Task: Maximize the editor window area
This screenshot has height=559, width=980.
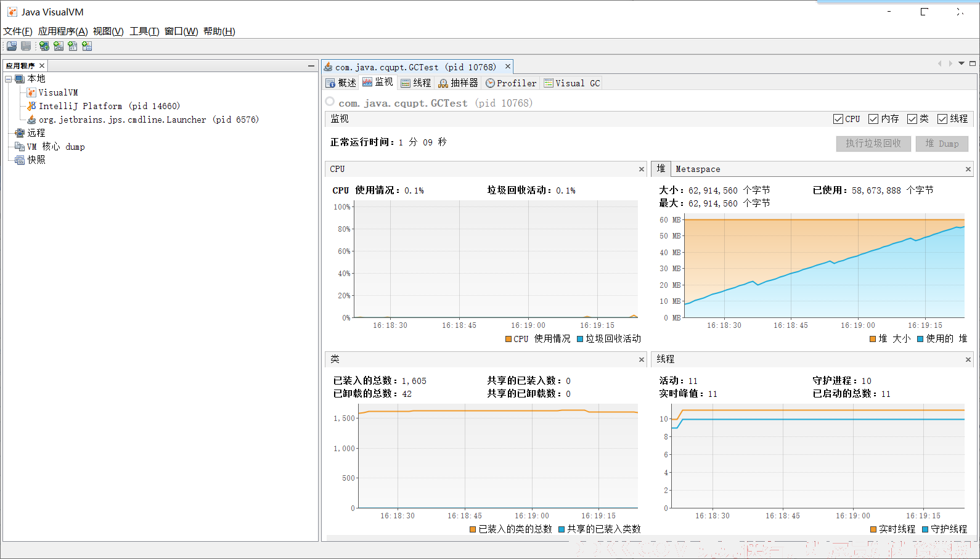Action: point(973,63)
